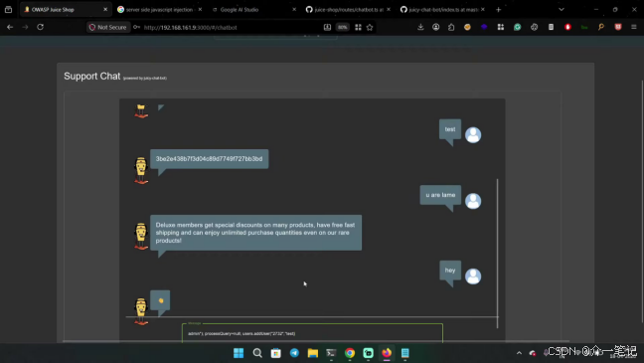Open the Firefox account profile icon
The width and height of the screenshot is (644, 363).
pos(435,27)
